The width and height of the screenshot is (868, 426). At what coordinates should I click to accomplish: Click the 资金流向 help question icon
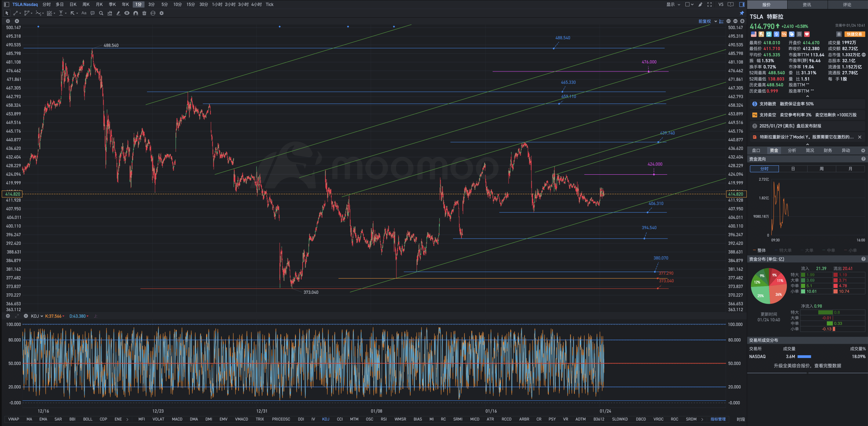pyautogui.click(x=864, y=159)
